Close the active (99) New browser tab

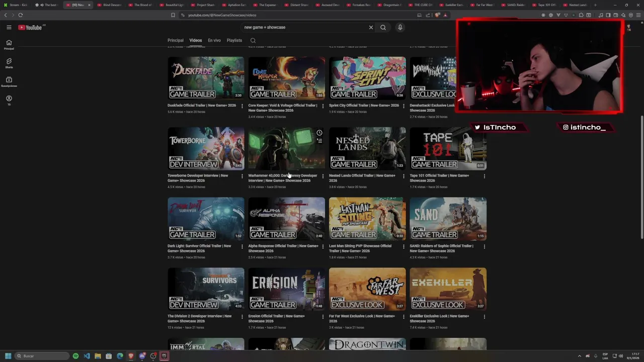pyautogui.click(x=89, y=5)
